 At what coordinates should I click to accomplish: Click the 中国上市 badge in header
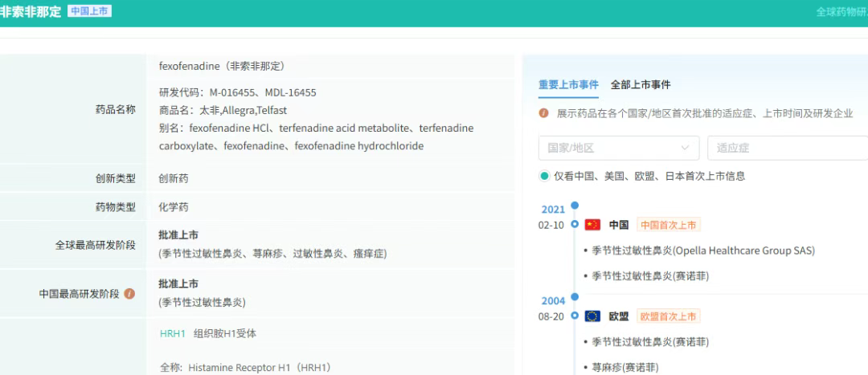90,10
